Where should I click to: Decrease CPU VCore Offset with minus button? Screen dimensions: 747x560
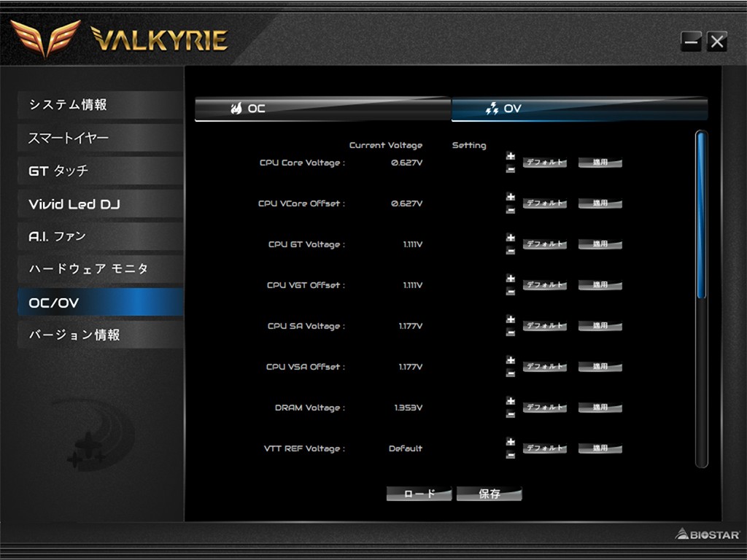click(510, 210)
